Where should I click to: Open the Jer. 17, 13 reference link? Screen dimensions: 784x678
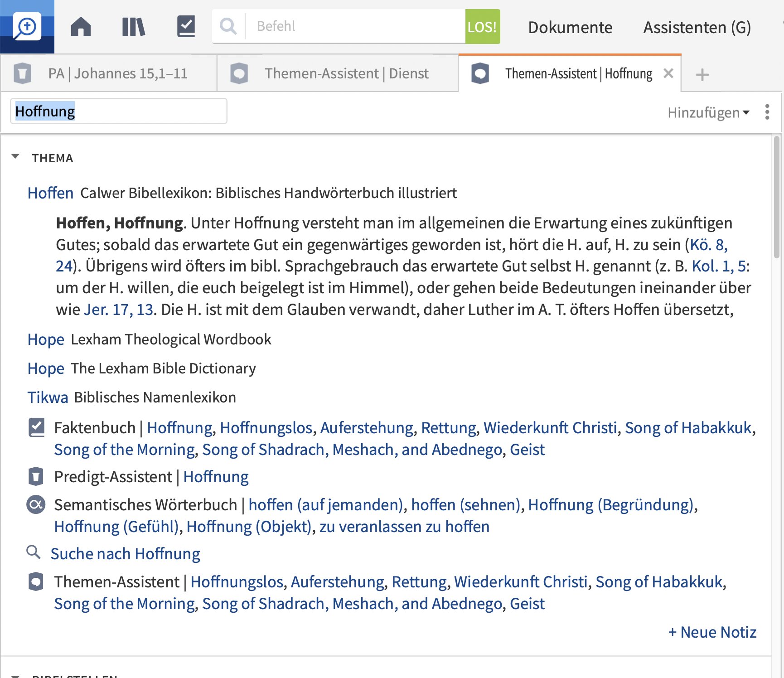(x=119, y=310)
